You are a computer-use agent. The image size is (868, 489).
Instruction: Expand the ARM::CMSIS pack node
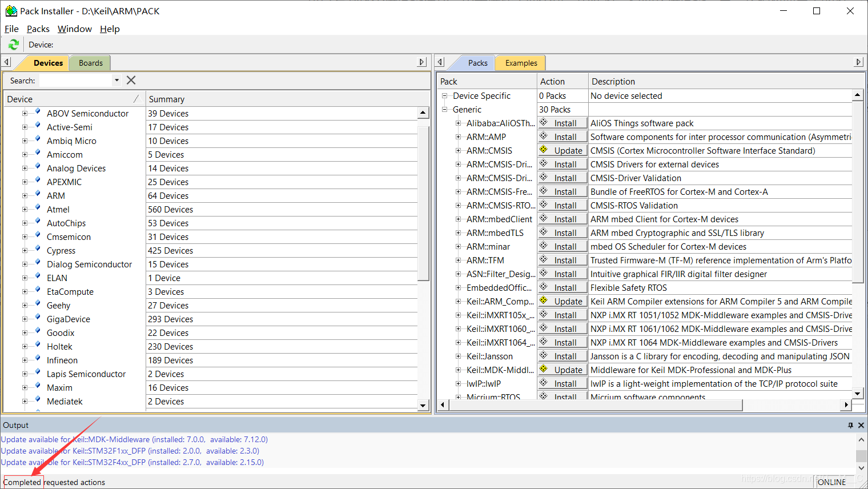458,150
